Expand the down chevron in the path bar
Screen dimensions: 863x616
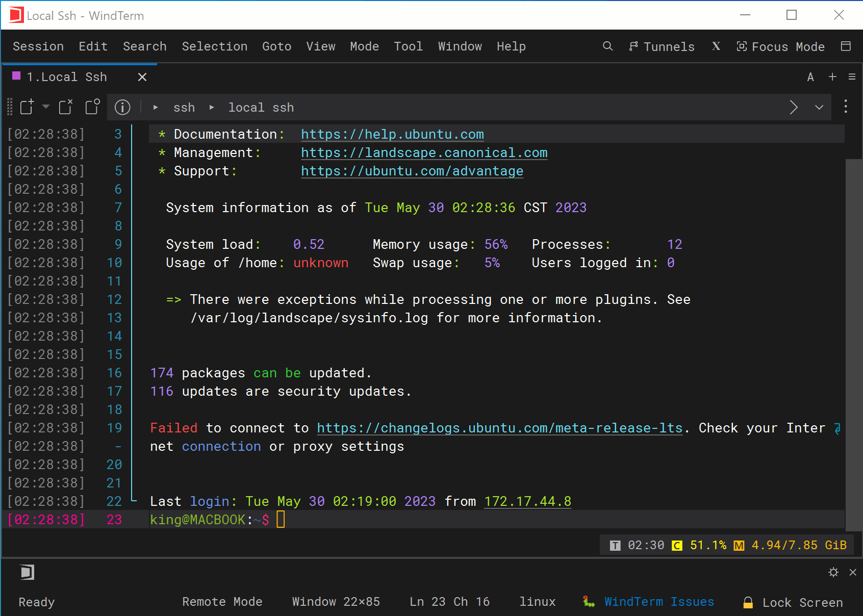coord(819,107)
